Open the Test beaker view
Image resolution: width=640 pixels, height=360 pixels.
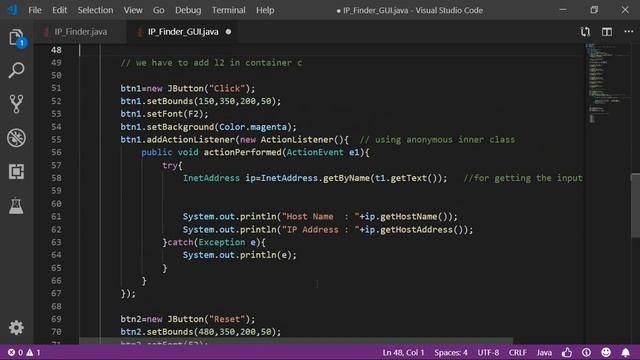[x=16, y=206]
